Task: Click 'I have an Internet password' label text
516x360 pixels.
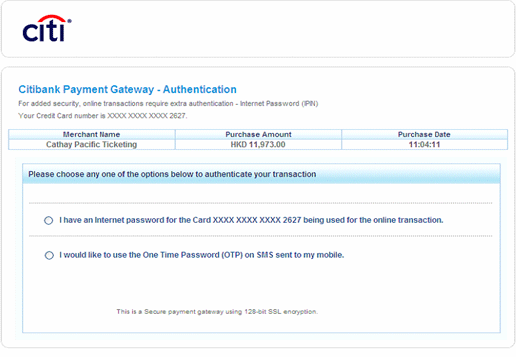Action: 251,220
